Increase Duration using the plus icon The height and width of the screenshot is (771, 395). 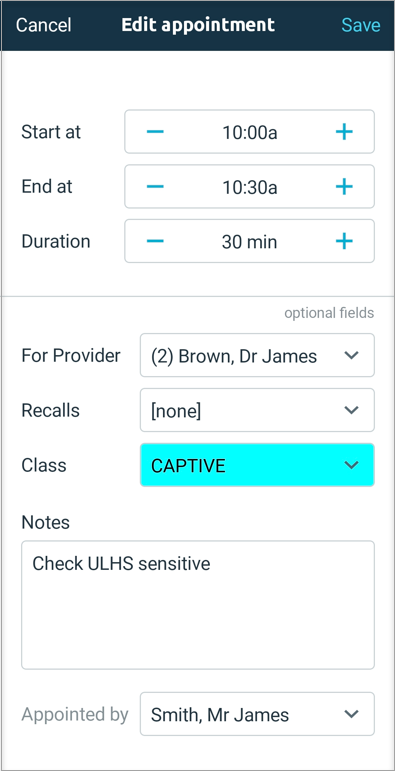click(x=344, y=241)
